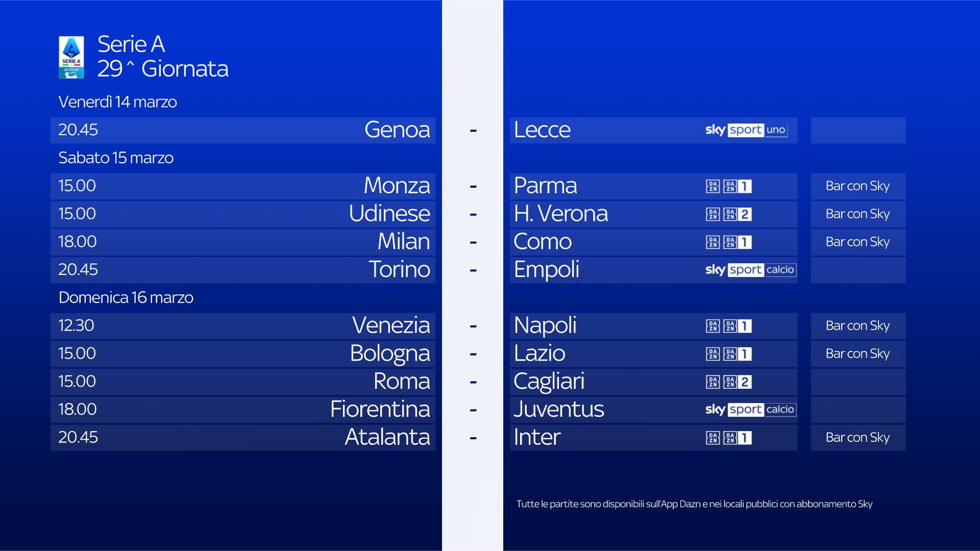This screenshot has width=980, height=551.
Task: Click Bar con Sky for Monza-Parma
Action: tap(857, 186)
